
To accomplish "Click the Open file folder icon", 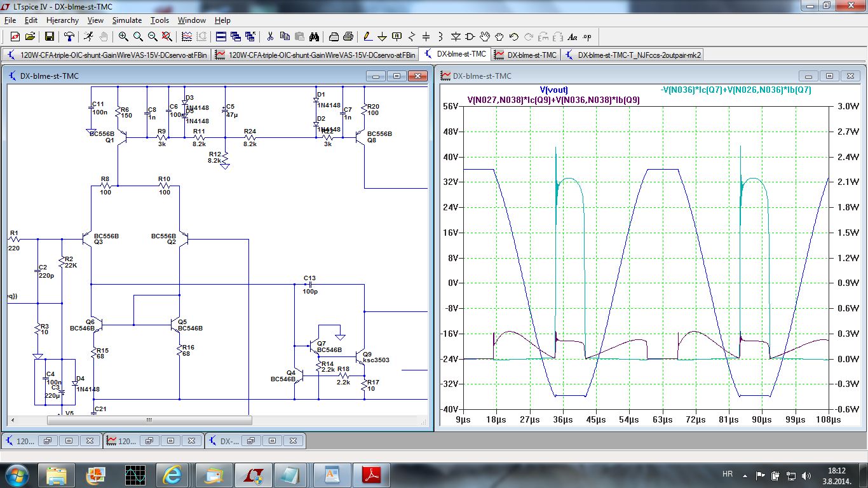I will click(x=30, y=36).
